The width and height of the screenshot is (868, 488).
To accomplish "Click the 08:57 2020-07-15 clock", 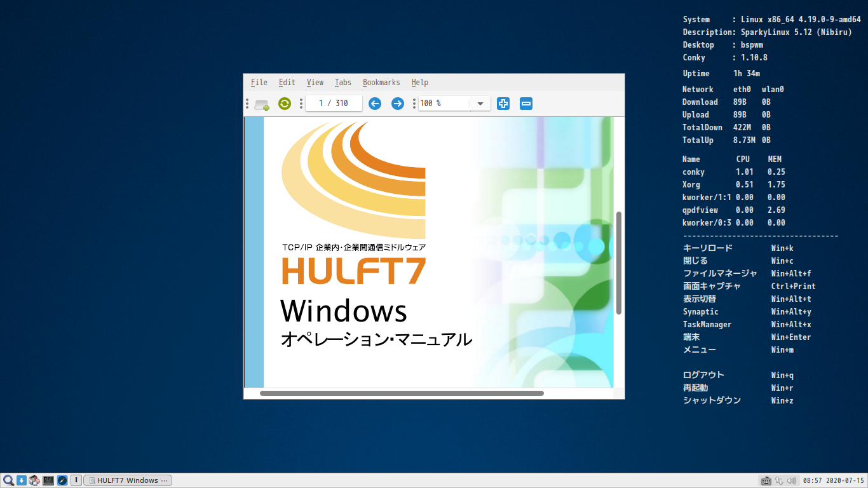I will [834, 481].
